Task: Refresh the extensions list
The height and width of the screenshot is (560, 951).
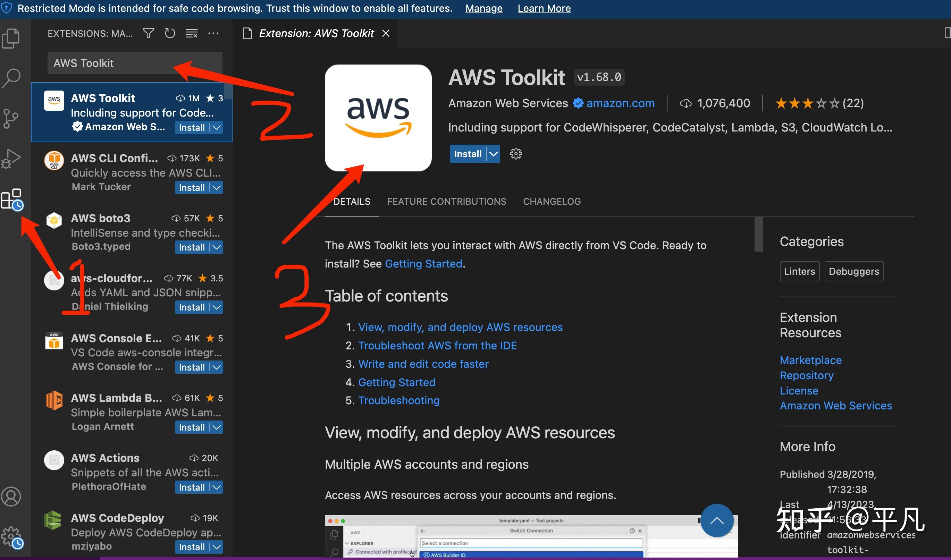Action: pos(170,34)
